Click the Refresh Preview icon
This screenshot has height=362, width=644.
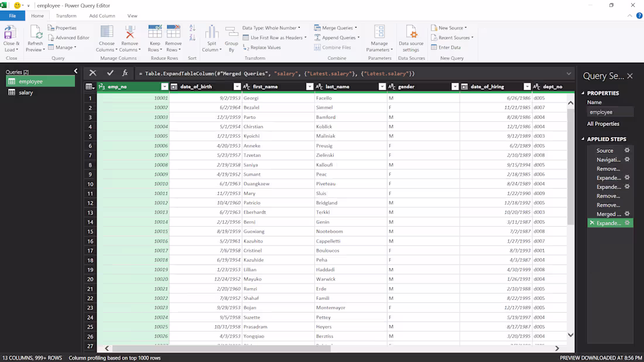(x=35, y=32)
